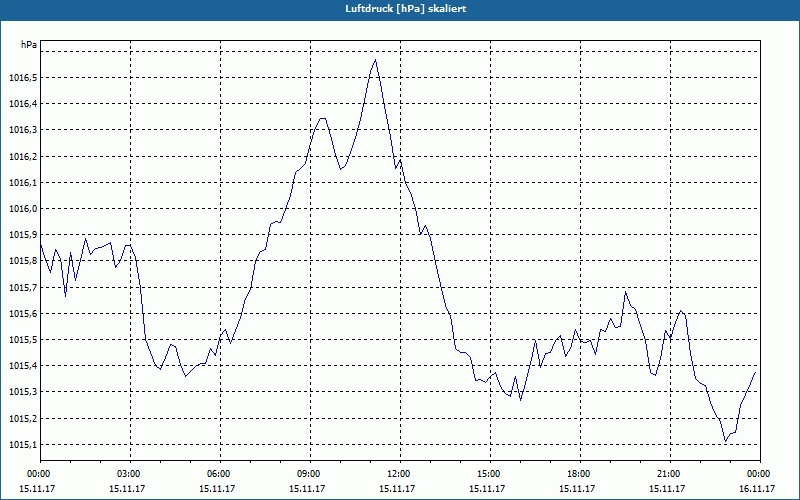Image resolution: width=800 pixels, height=500 pixels.
Task: Choose the '1015,5' pressure label
Action: 23,339
